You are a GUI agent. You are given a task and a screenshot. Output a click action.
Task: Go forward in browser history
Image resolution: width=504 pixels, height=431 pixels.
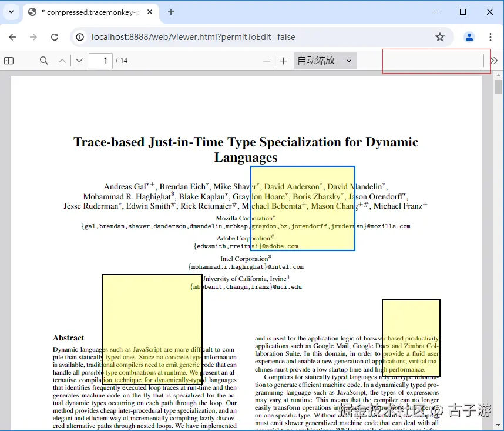33,37
